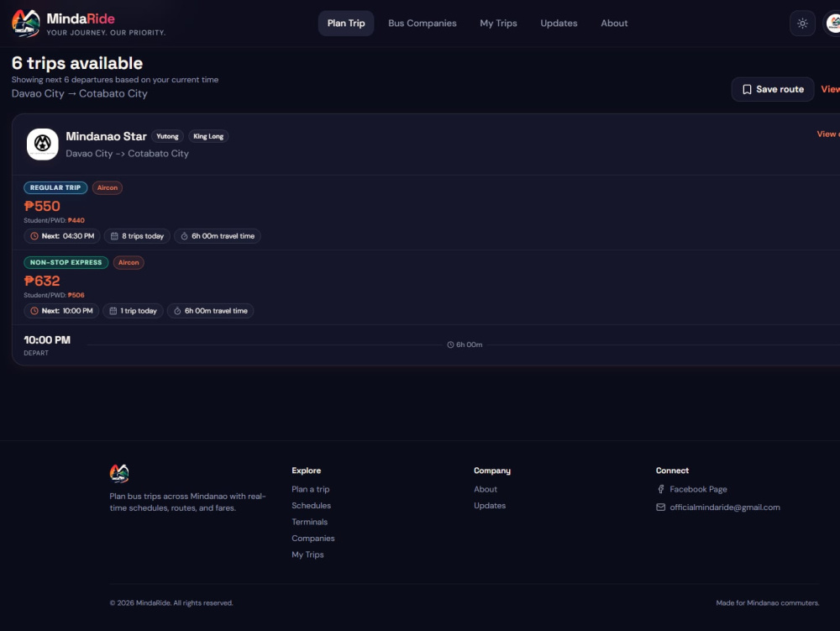Click calendar icon beside 1 trip today

[113, 311]
